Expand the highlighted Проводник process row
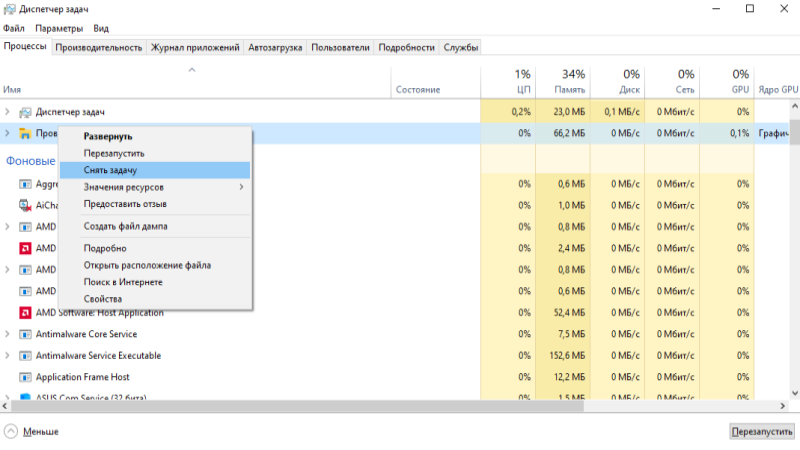The width and height of the screenshot is (800, 450). (x=7, y=133)
